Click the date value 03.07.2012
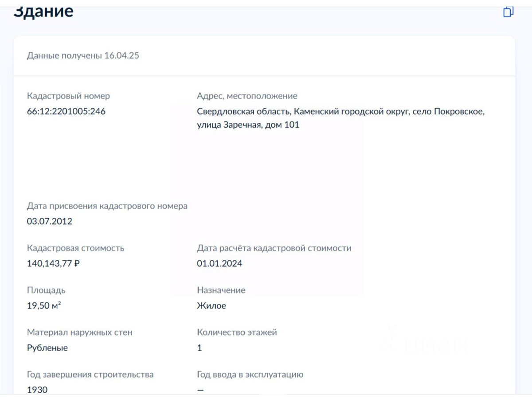 49,221
